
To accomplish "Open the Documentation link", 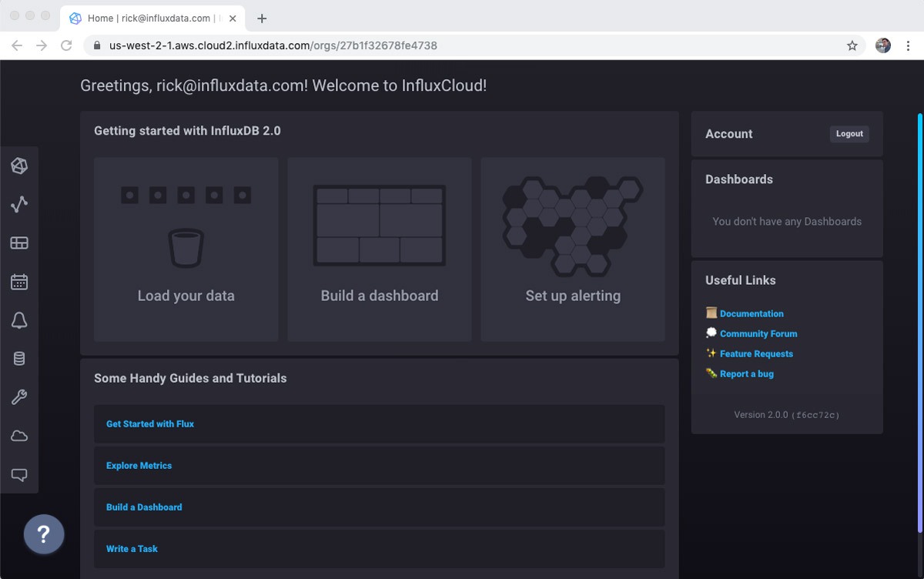I will pyautogui.click(x=751, y=313).
